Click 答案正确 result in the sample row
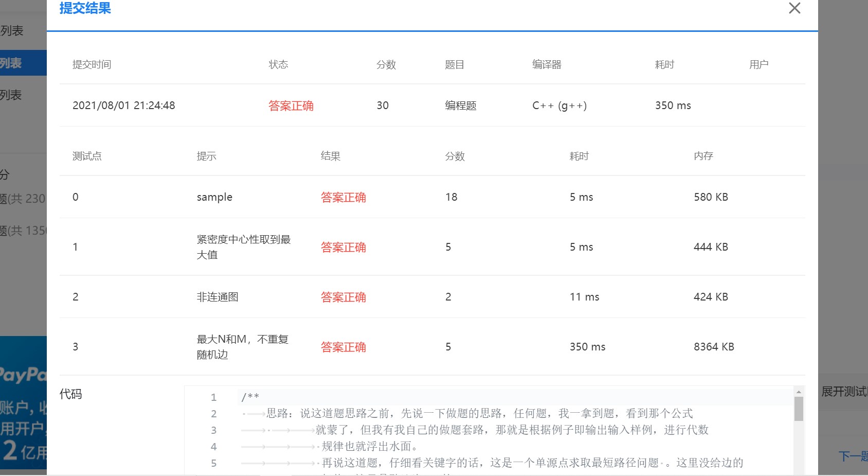 click(x=343, y=197)
